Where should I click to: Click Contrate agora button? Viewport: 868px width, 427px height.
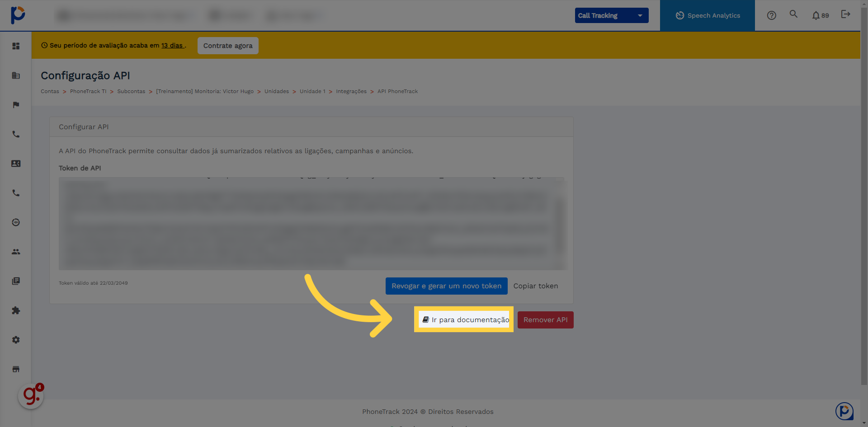coord(228,46)
